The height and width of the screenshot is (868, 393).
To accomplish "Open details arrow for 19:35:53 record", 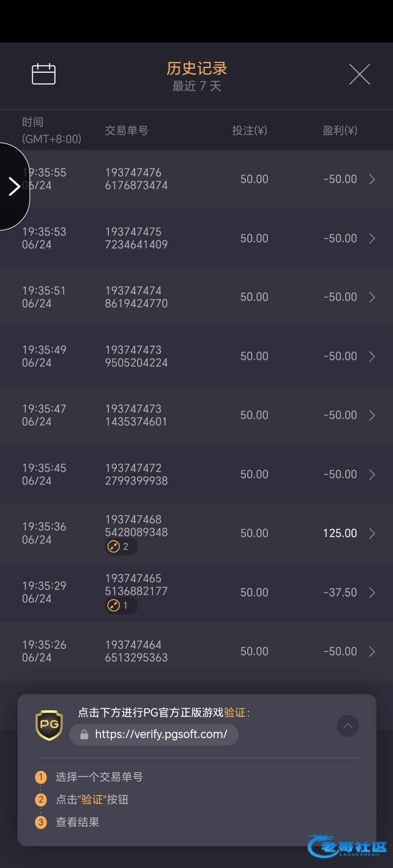I will (372, 238).
